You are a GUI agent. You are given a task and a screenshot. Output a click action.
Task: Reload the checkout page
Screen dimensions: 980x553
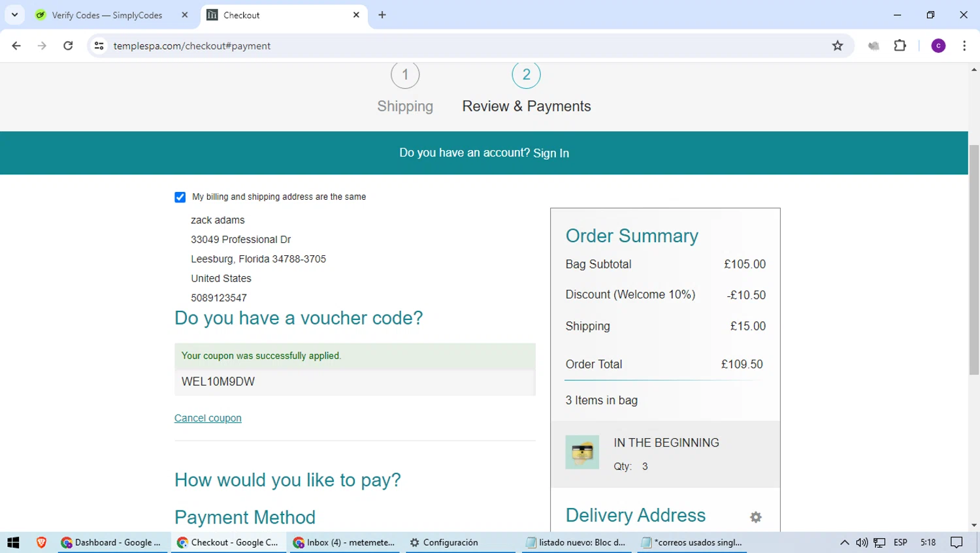[68, 46]
